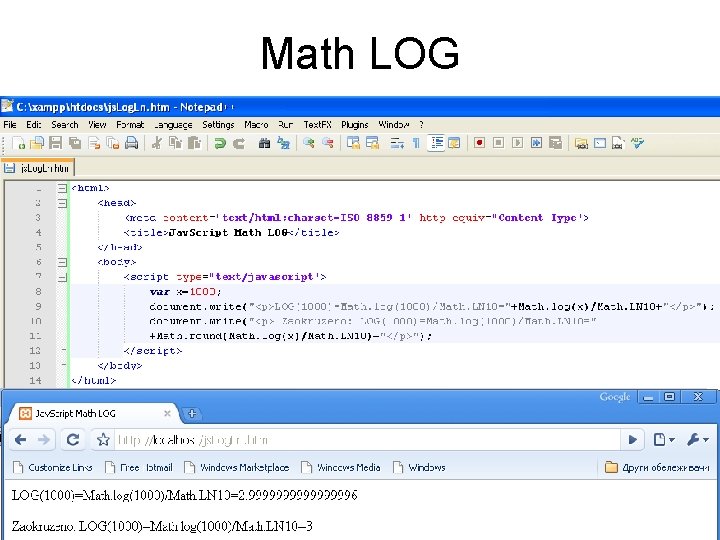The width and height of the screenshot is (720, 540).
Task: Click the Open file folder icon
Action: pos(37,143)
